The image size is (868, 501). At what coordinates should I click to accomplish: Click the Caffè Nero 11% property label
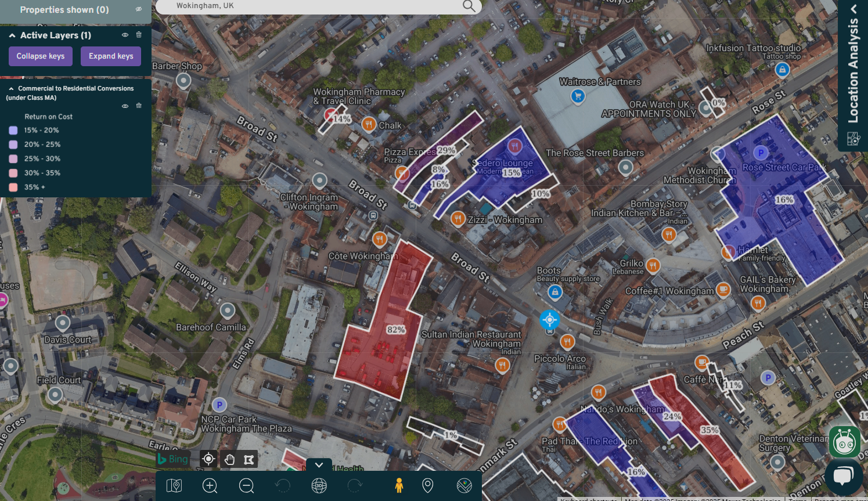coord(733,385)
